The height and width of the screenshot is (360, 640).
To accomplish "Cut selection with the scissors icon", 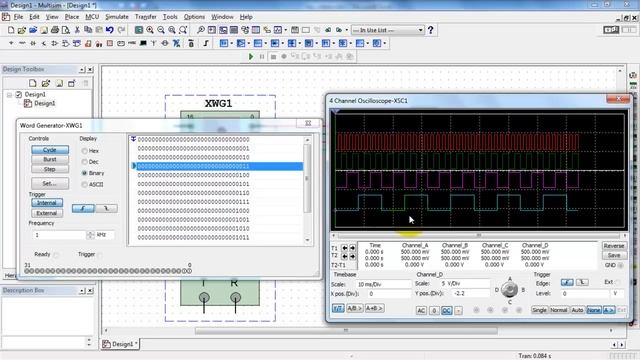I will pos(77,30).
